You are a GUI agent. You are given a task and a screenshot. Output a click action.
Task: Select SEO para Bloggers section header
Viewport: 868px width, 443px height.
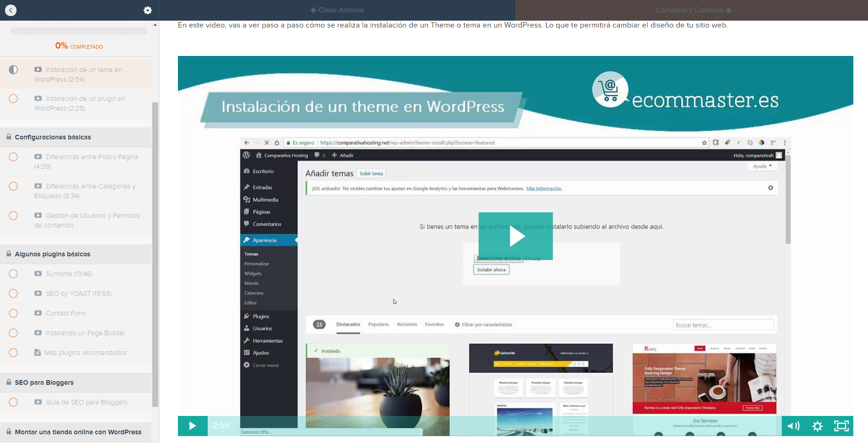coord(76,382)
